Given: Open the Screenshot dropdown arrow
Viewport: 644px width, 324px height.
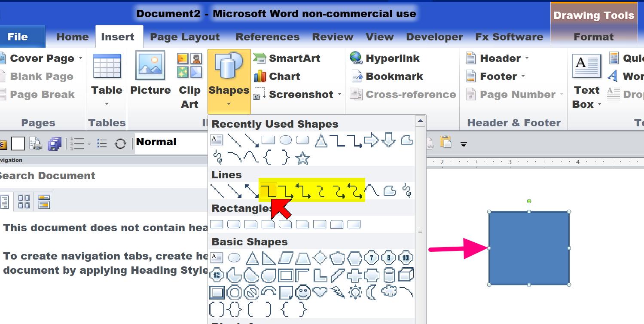Looking at the screenshot, I should (x=339, y=95).
